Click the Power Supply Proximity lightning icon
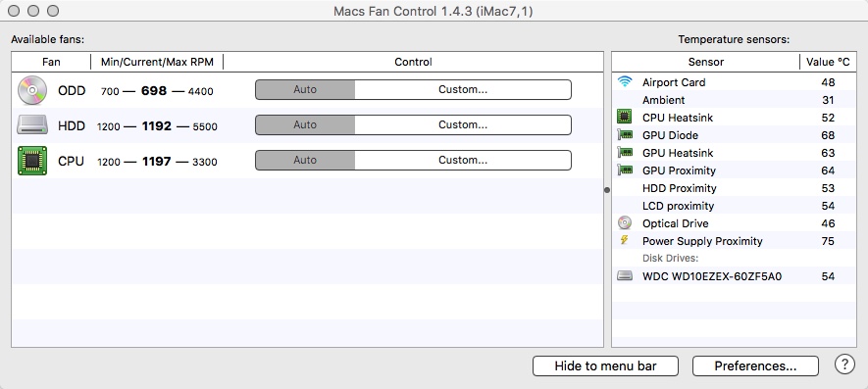Viewport: 868px width, 389px height. 625,240
